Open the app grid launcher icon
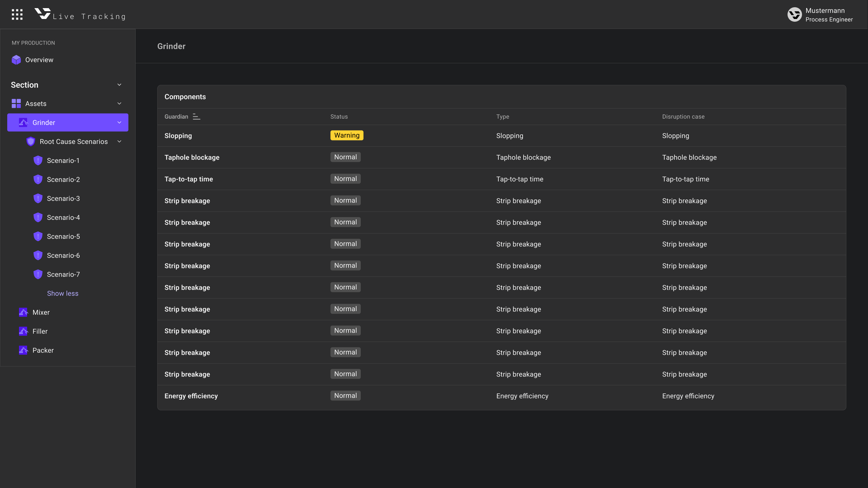This screenshot has width=868, height=488. click(17, 14)
